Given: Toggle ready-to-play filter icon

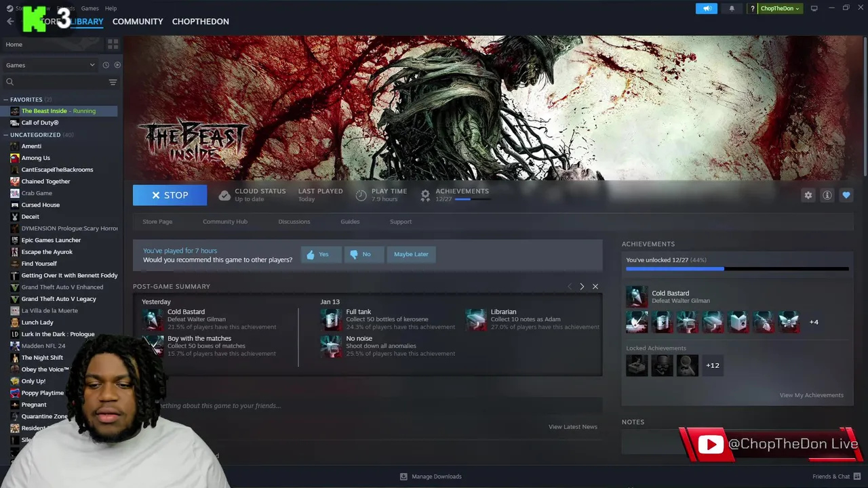Looking at the screenshot, I should coord(117,65).
